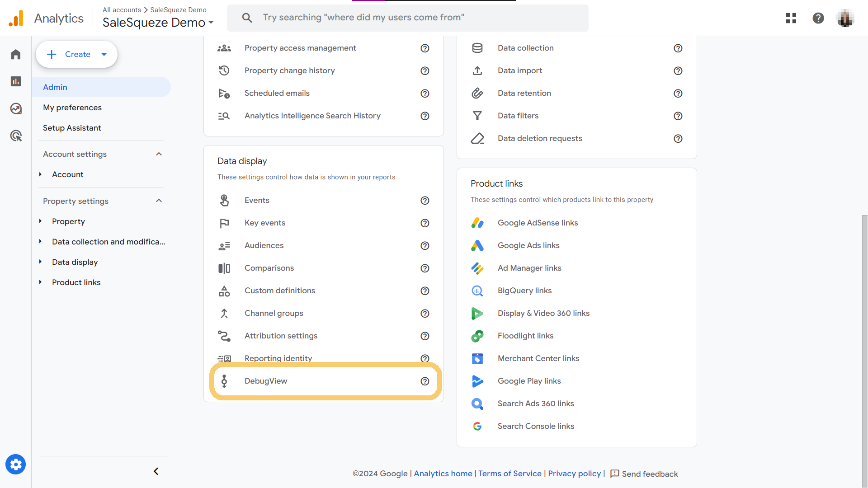868x488 pixels.
Task: Open My preferences
Action: point(72,108)
